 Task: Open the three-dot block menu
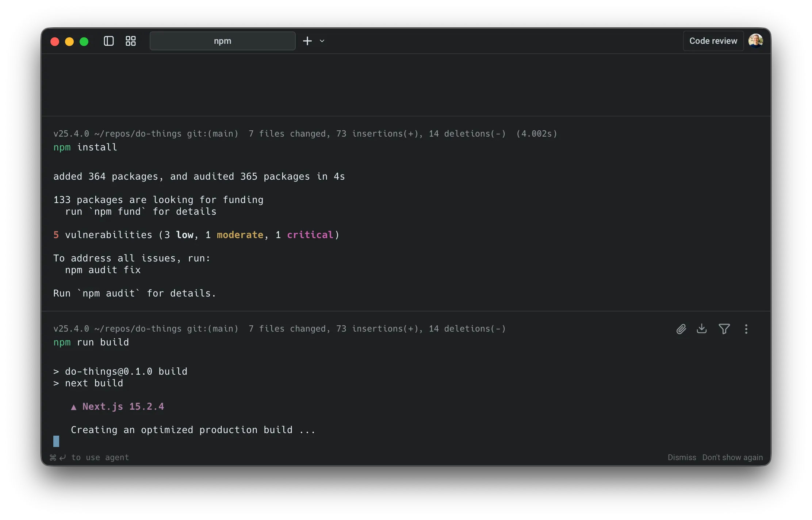(x=746, y=329)
